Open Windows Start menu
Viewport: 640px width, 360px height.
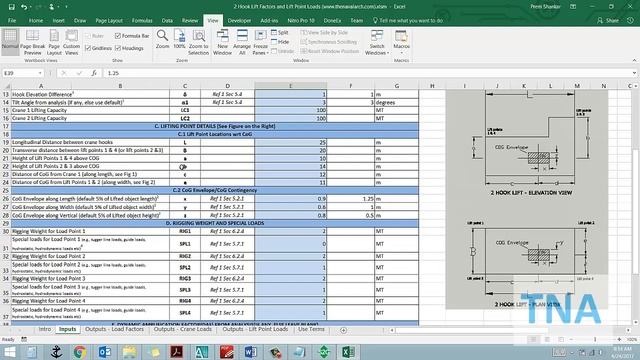pyautogui.click(x=9, y=352)
